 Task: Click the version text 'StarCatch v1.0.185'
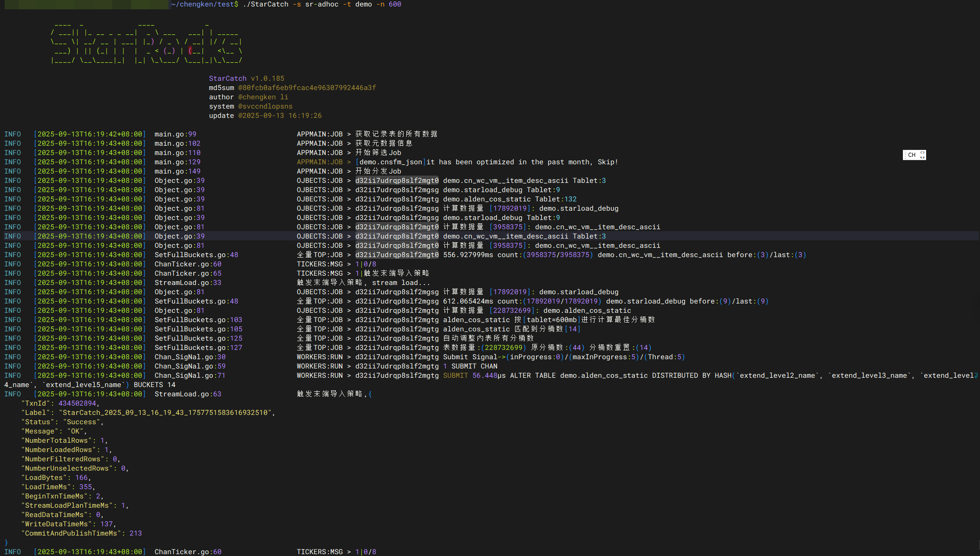point(247,78)
